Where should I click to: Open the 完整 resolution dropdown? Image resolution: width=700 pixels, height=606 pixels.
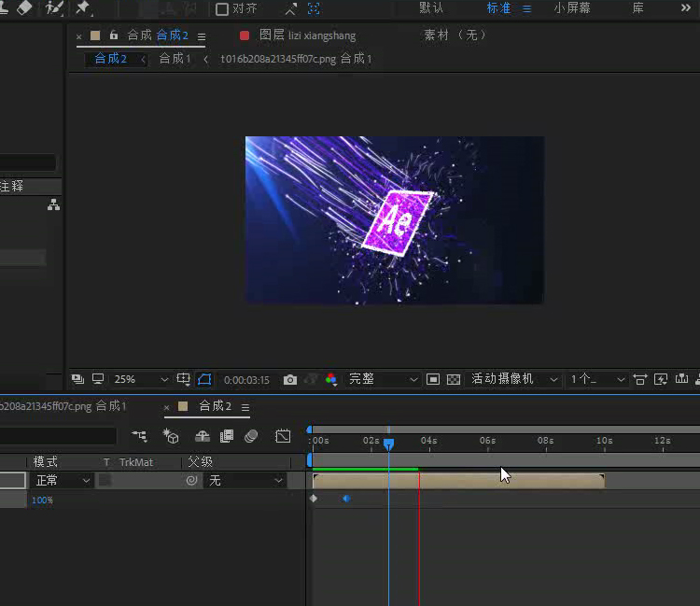tap(383, 380)
